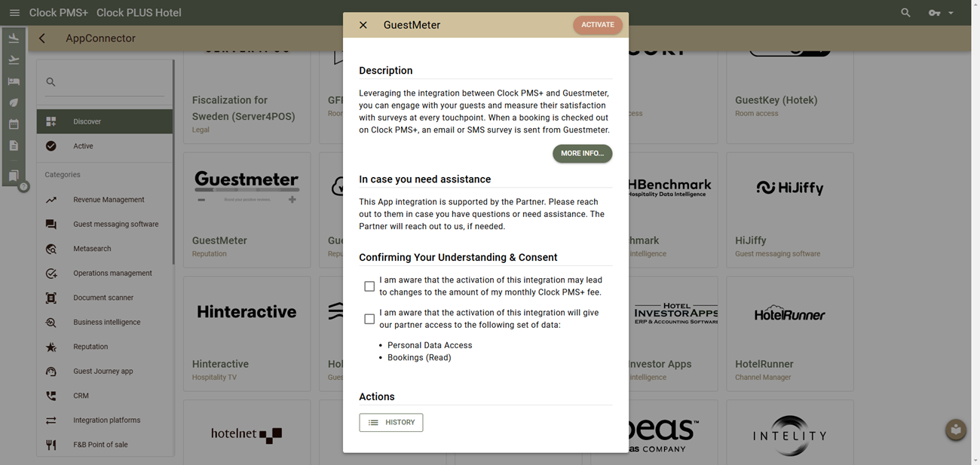The width and height of the screenshot is (980, 465).
Task: Click the Discover grid icon
Action: click(x=51, y=121)
